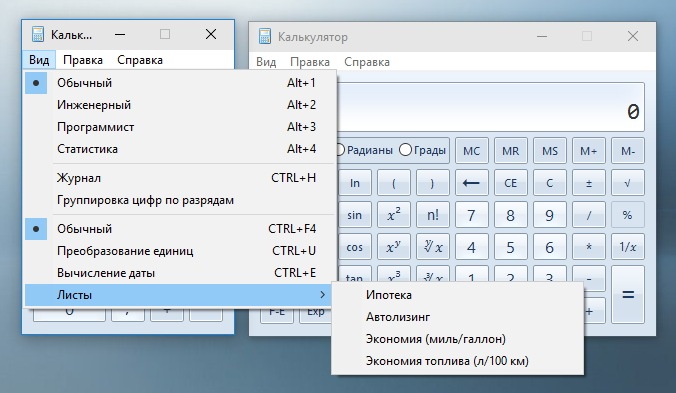The width and height of the screenshot is (676, 393).
Task: Click the y-th root of x button
Action: click(x=433, y=246)
